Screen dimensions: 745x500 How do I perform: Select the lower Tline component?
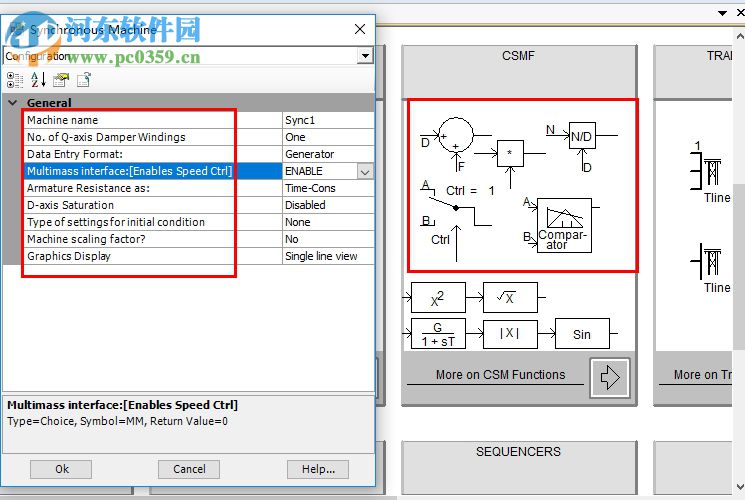click(711, 268)
